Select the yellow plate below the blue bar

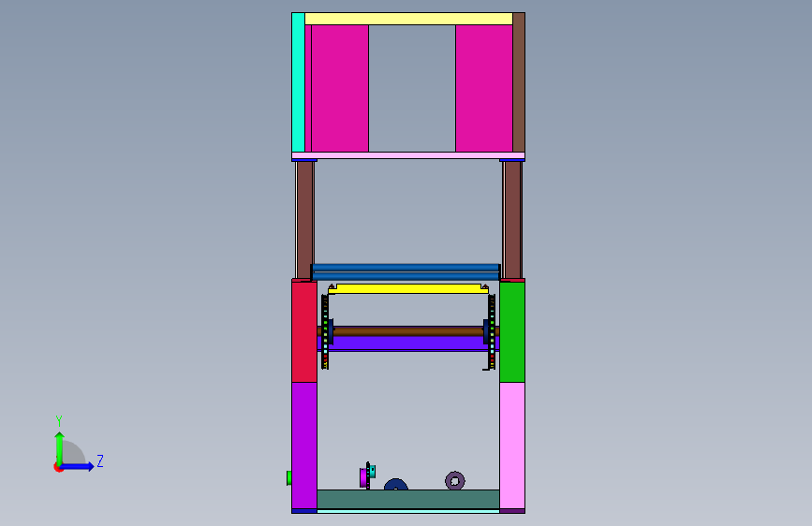[x=408, y=289]
